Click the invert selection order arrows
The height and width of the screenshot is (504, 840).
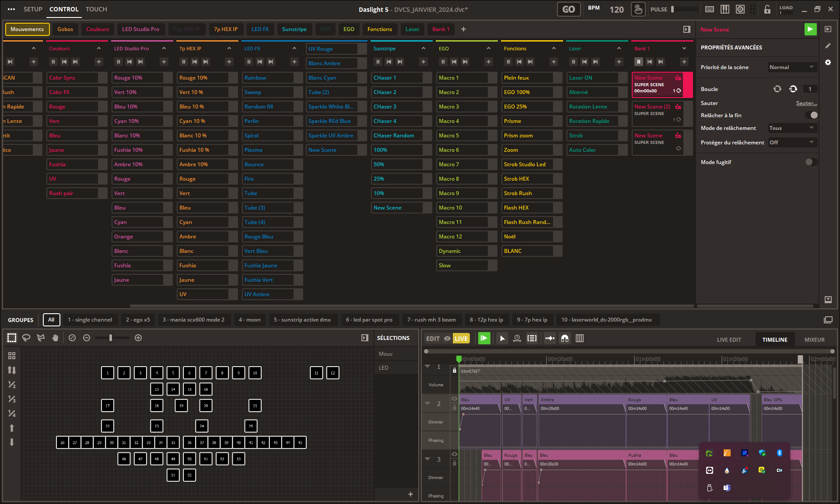click(12, 370)
